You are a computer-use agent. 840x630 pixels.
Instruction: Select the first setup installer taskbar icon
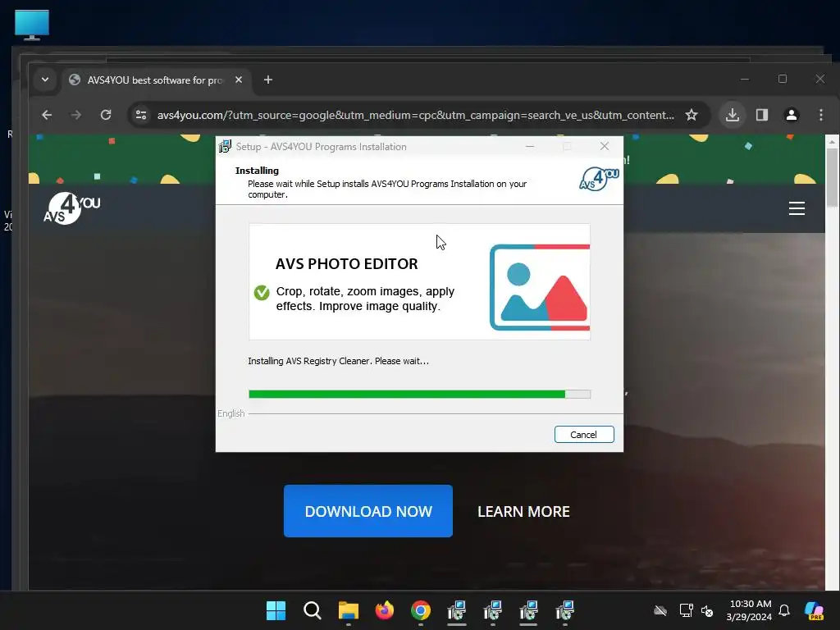pyautogui.click(x=456, y=610)
